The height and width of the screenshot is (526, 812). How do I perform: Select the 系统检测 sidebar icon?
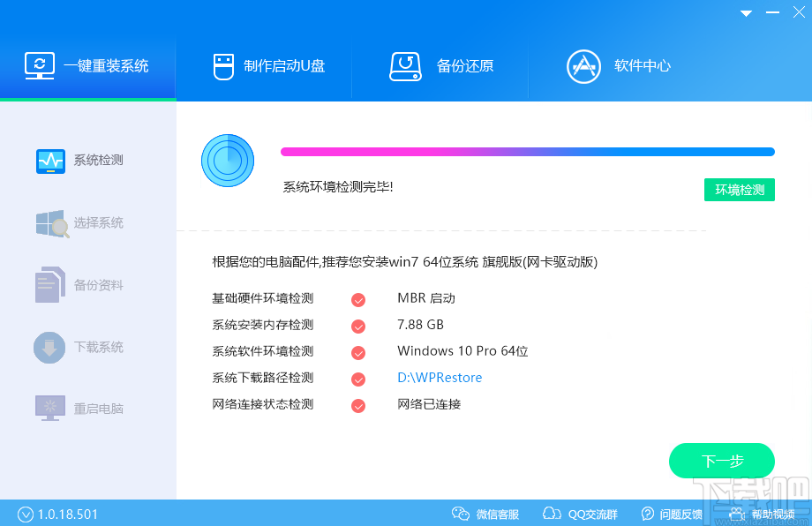(x=50, y=161)
